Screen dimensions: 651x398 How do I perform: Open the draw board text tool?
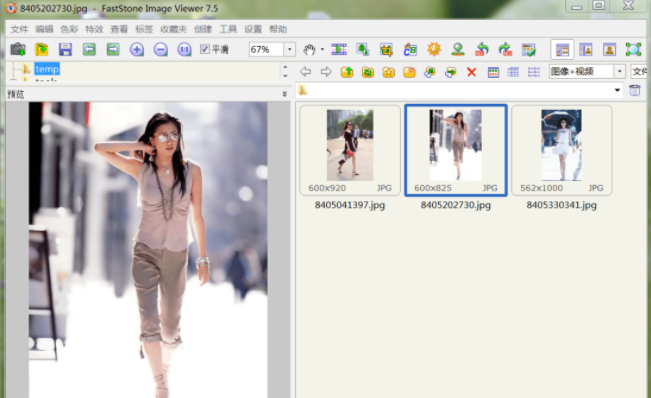(410, 50)
